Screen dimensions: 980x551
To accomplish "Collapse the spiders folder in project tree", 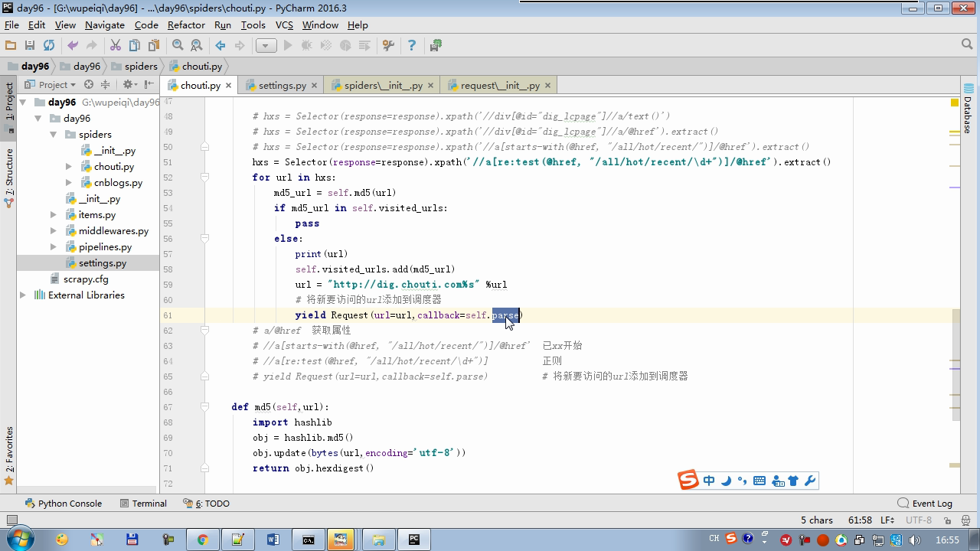I will tap(54, 135).
